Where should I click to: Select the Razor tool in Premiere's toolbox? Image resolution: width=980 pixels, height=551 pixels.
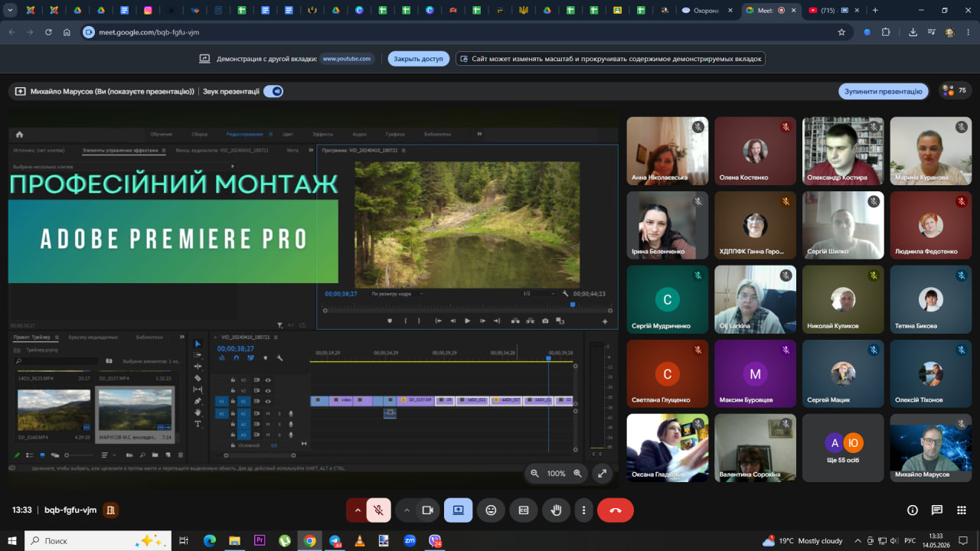198,378
